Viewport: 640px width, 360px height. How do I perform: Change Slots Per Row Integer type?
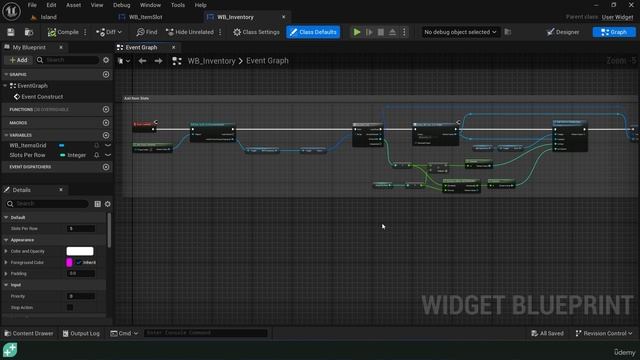click(73, 155)
